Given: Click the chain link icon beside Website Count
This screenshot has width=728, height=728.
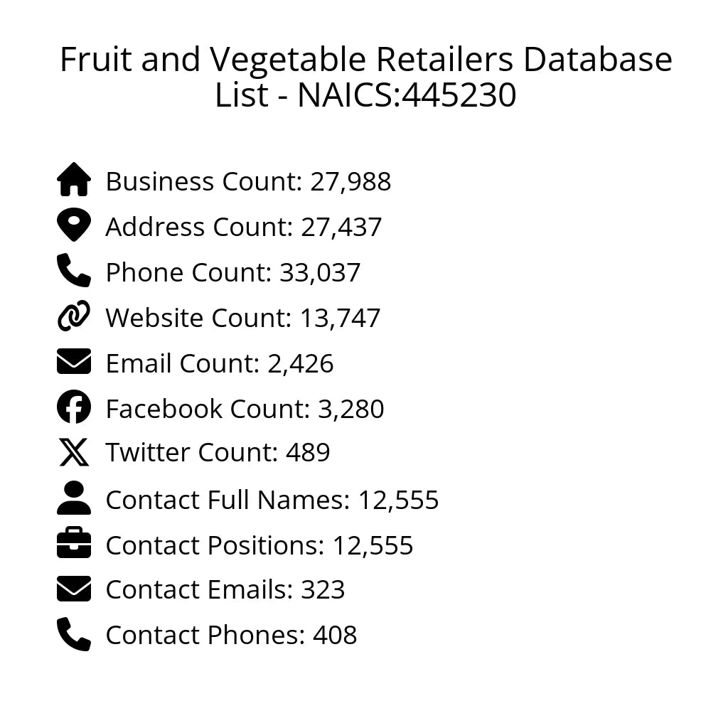Looking at the screenshot, I should coord(74,316).
